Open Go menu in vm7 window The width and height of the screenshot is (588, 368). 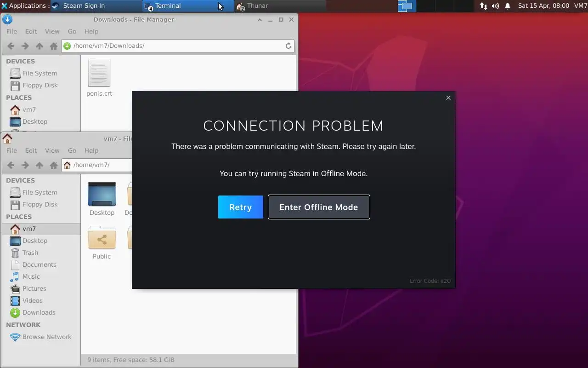tap(72, 150)
